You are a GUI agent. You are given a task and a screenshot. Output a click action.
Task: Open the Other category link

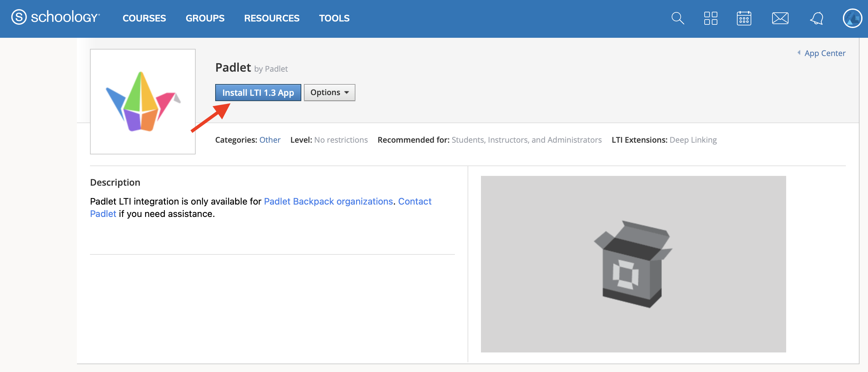270,140
